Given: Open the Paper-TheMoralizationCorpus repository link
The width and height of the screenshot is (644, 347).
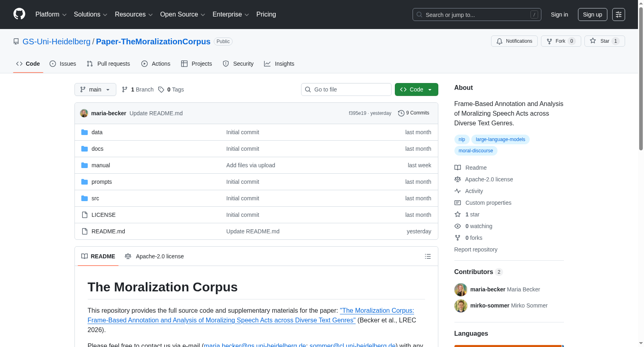Looking at the screenshot, I should pos(153,42).
